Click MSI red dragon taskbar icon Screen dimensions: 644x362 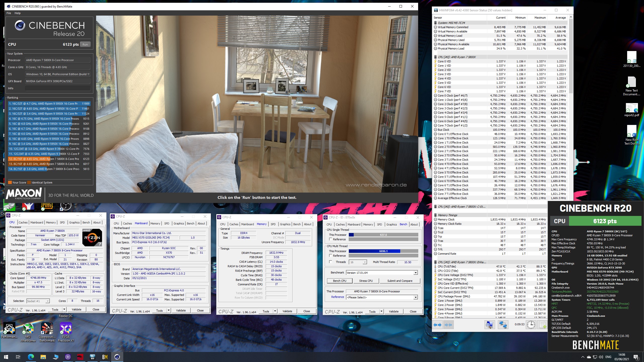(x=80, y=357)
